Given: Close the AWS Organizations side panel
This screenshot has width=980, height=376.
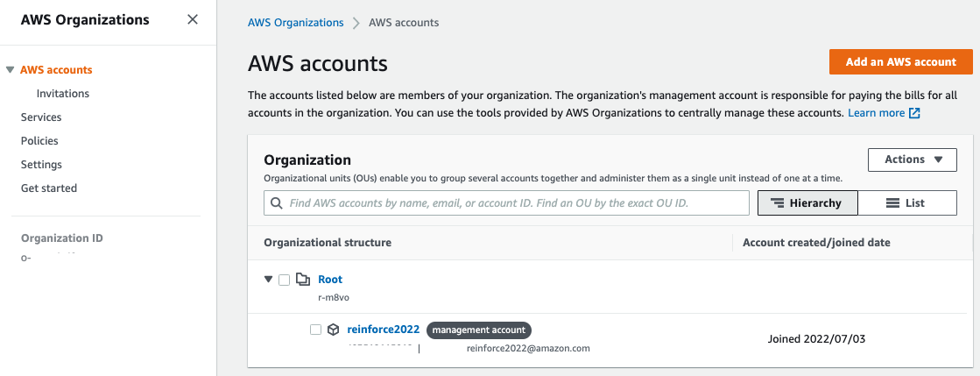Looking at the screenshot, I should 193,19.
